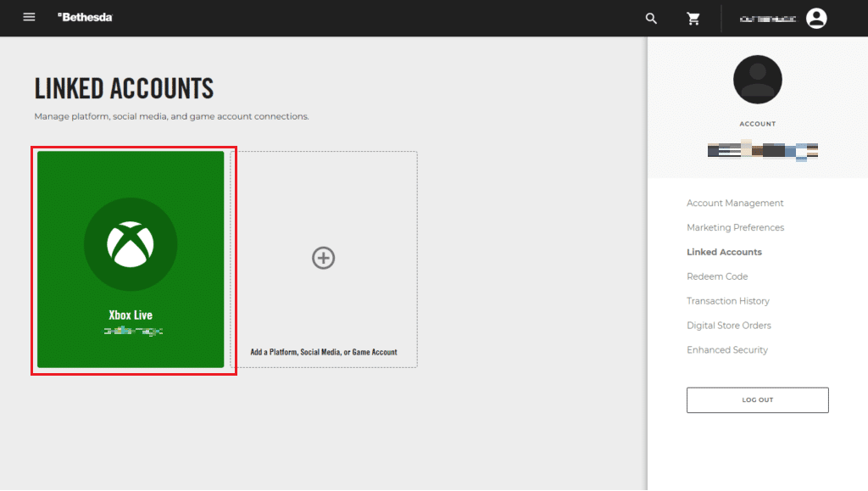The height and width of the screenshot is (491, 868).
Task: Open the hamburger menu
Action: coord(29,17)
